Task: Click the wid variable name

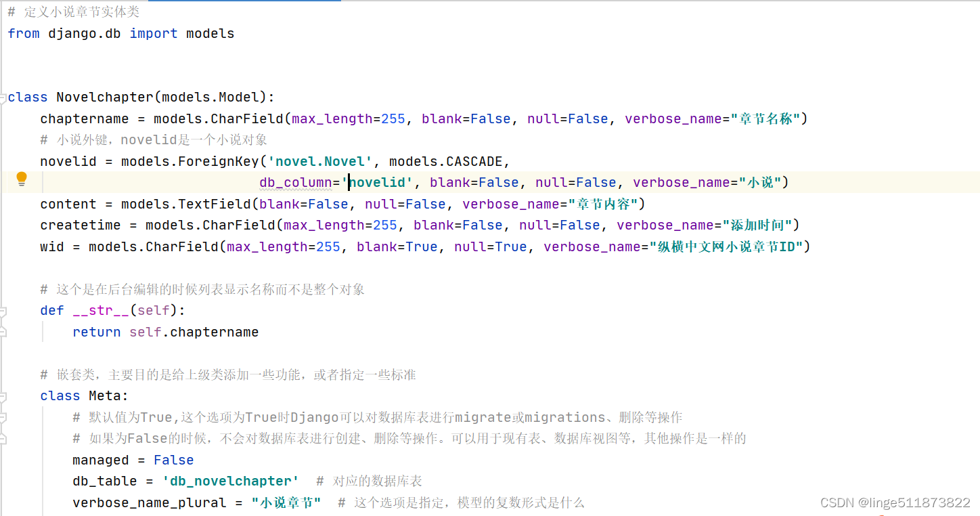Action: [52, 246]
